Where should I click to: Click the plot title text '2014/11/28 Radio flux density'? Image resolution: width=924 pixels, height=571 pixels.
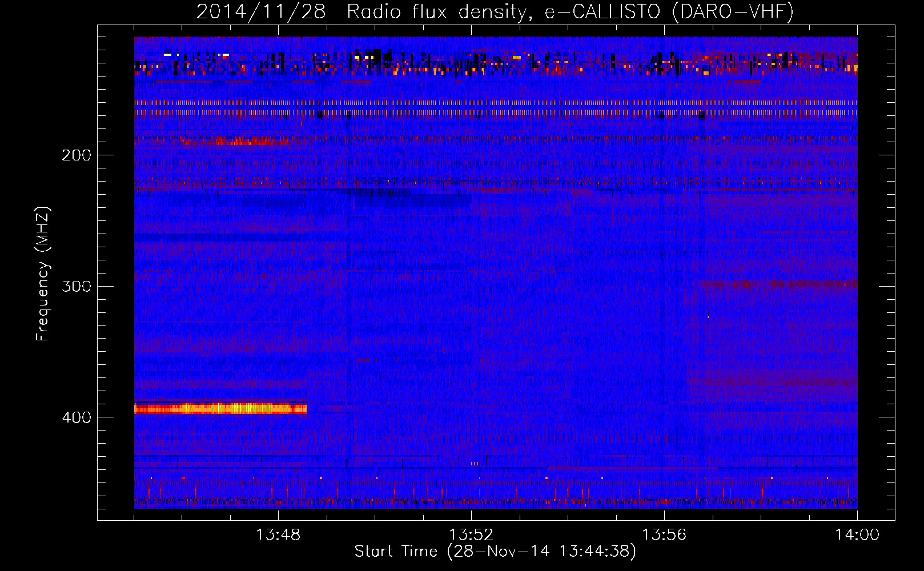point(361,12)
